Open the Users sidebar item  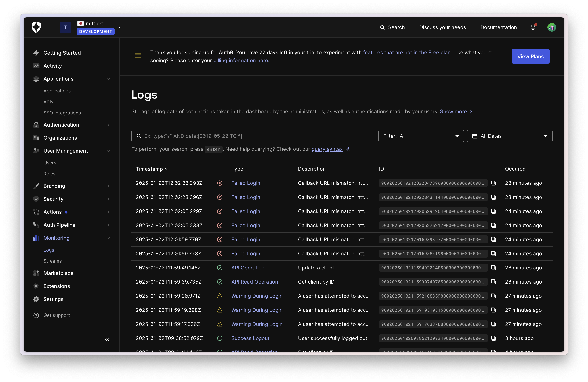(x=50, y=163)
